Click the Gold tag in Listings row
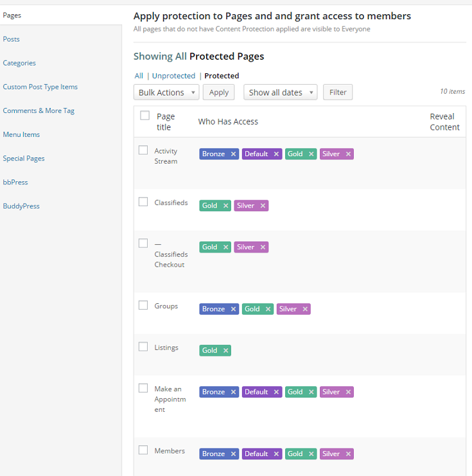 pos(210,351)
